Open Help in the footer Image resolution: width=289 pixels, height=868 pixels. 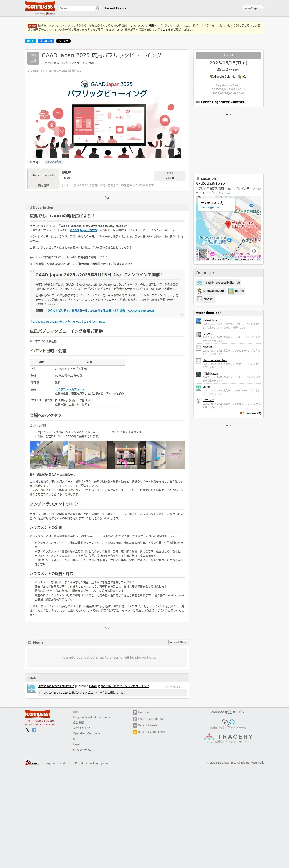(x=76, y=712)
